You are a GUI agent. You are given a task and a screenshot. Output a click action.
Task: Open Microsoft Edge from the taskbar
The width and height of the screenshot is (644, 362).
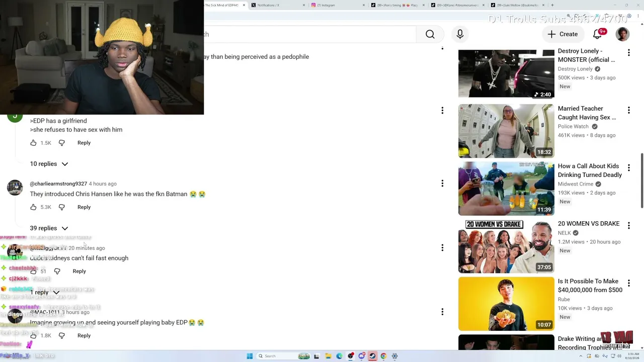point(339,356)
